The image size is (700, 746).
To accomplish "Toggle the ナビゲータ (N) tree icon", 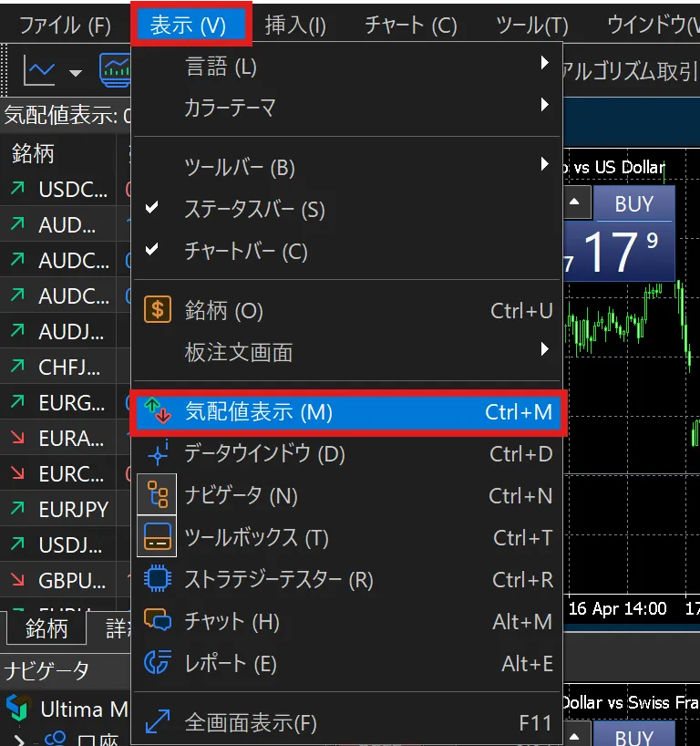I will point(157,494).
